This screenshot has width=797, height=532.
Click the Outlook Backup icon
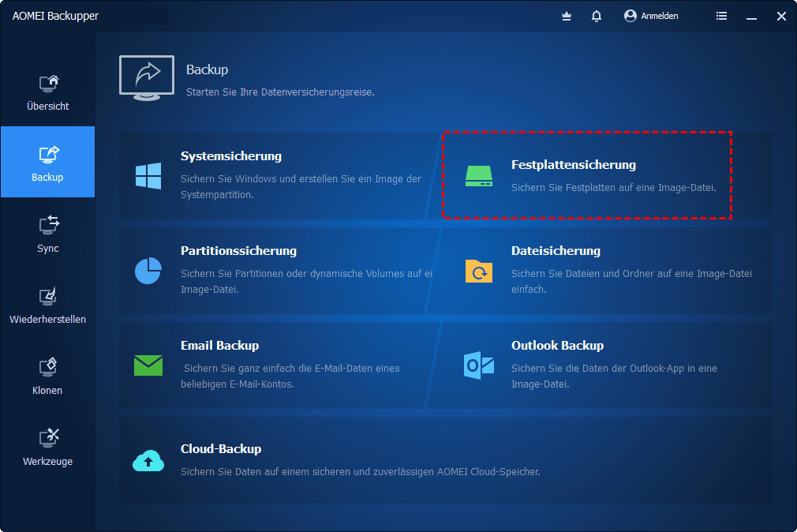point(479,365)
